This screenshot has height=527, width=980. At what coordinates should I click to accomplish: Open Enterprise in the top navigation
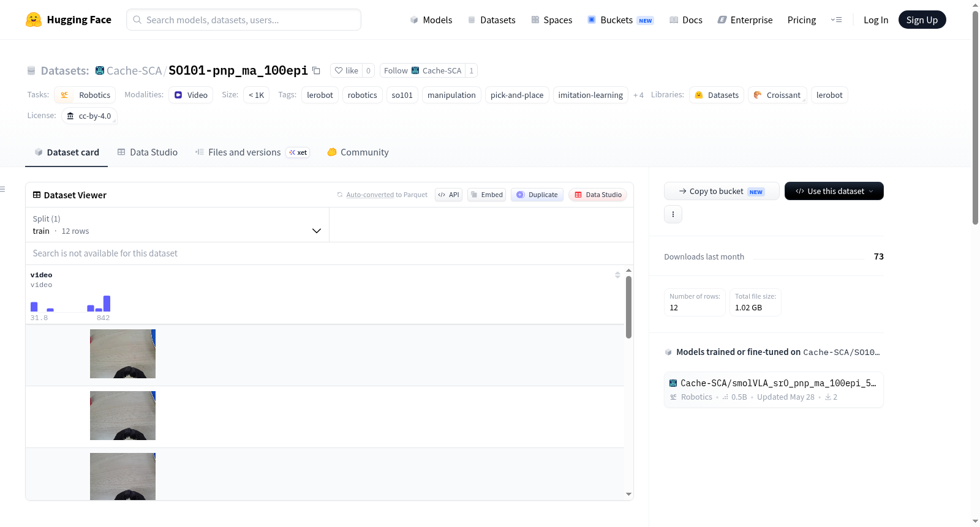745,20
